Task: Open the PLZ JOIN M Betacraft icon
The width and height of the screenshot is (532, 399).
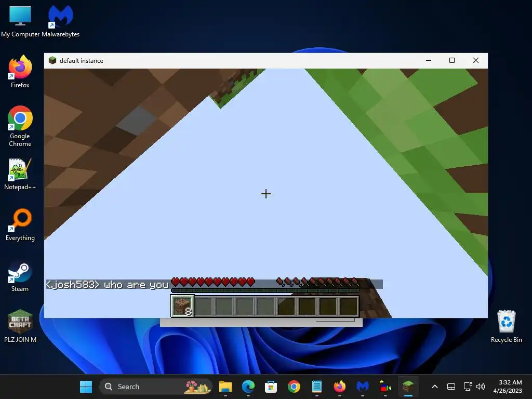Action: [x=20, y=326]
